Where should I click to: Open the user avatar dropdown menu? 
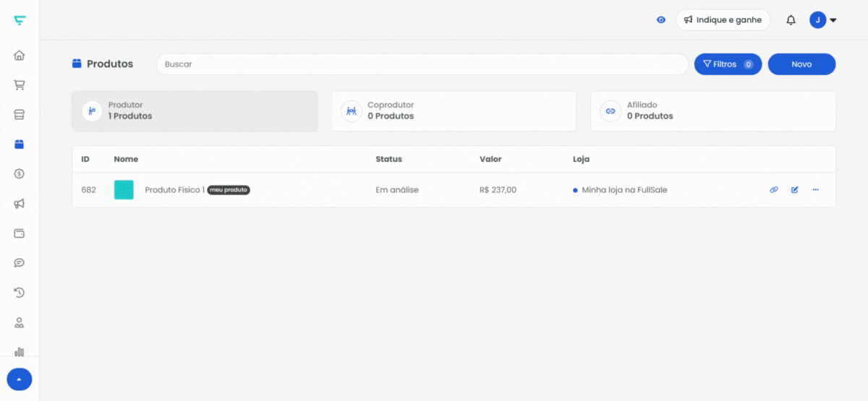coord(823,20)
